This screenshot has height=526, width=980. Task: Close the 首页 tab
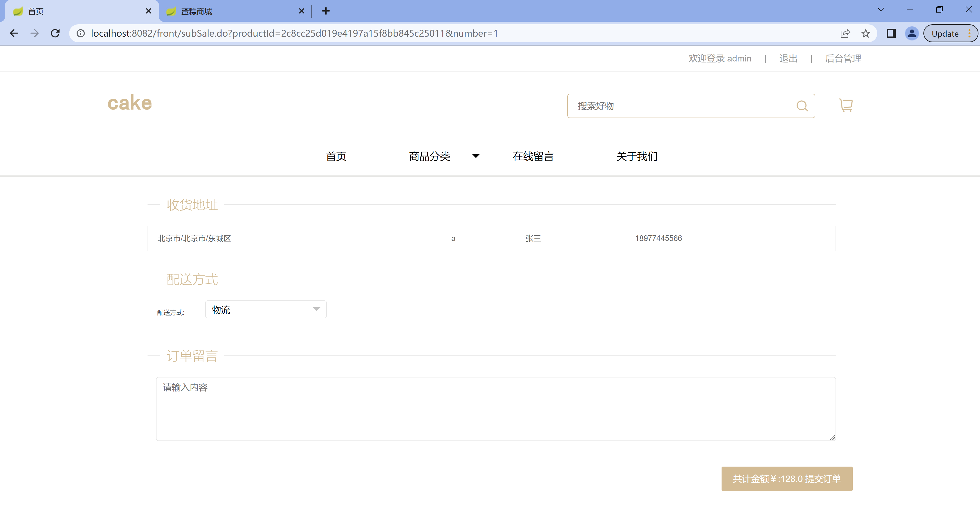(x=148, y=11)
